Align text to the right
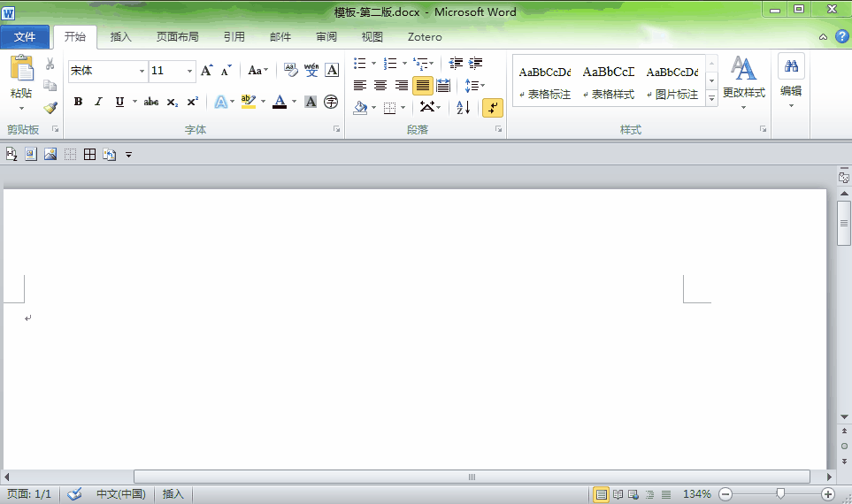Viewport: 852px width, 504px height. pos(401,85)
